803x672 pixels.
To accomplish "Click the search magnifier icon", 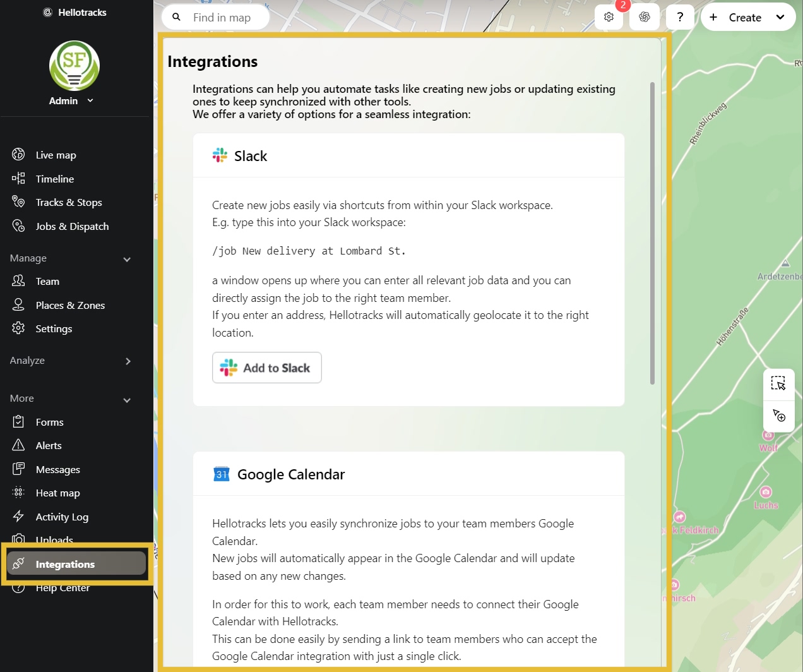I will point(177,17).
